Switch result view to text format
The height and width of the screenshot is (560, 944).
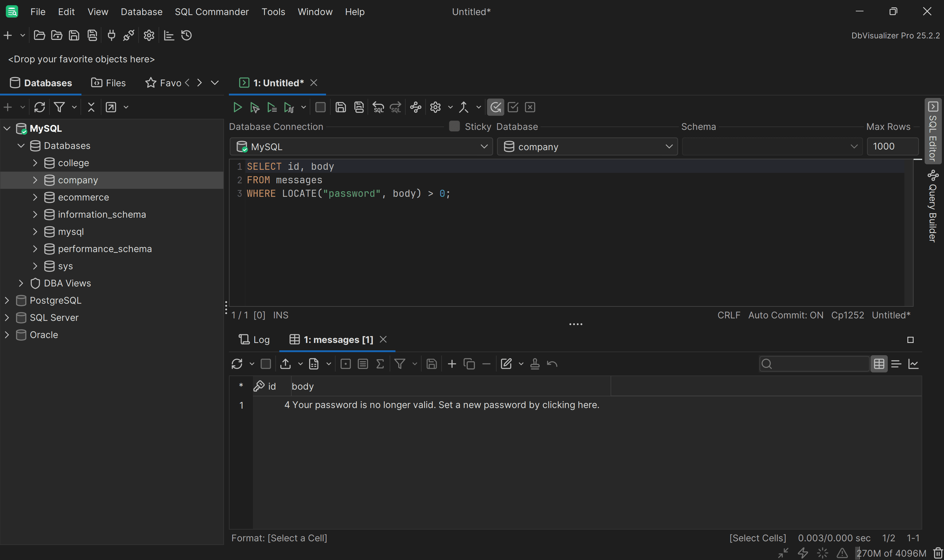(x=896, y=364)
